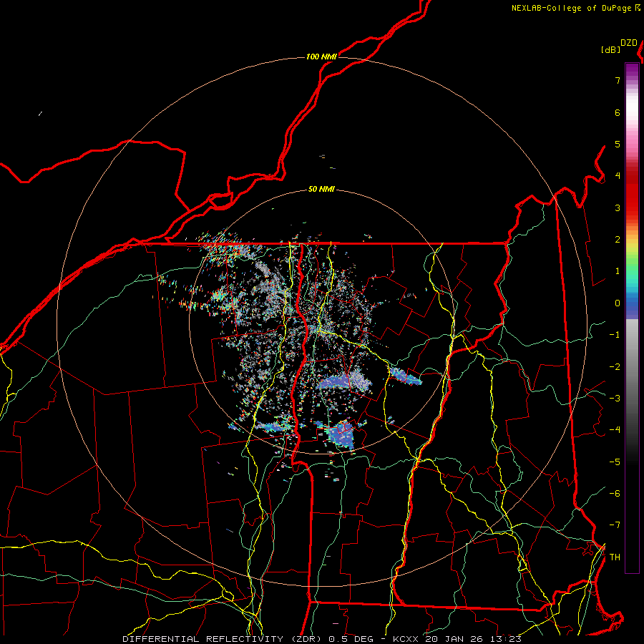Click the [dB] unit label
644x644 pixels.
610,49
